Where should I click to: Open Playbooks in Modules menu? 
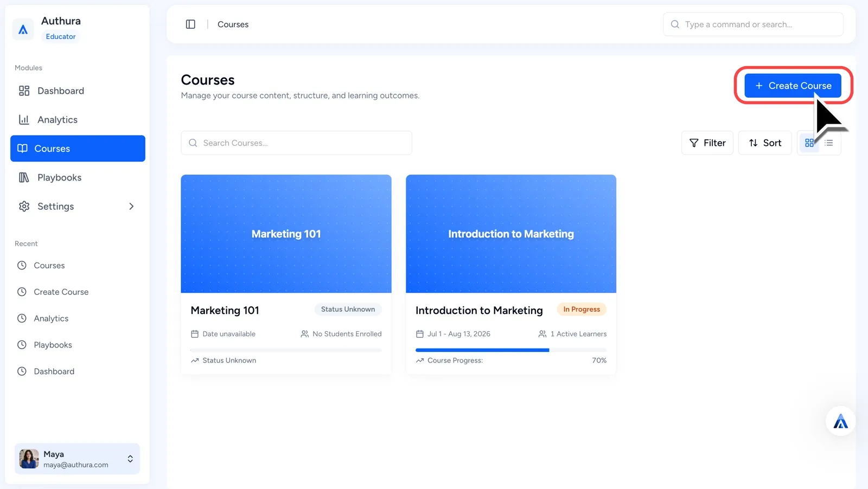pos(78,177)
